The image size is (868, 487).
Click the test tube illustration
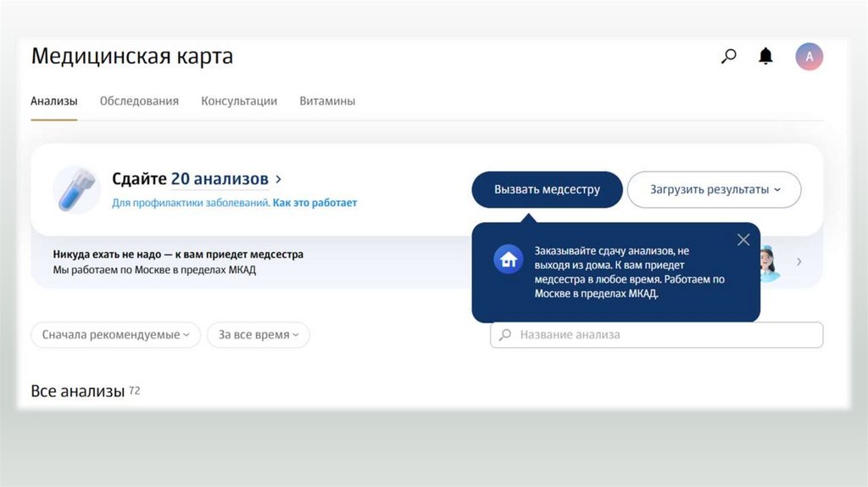pyautogui.click(x=77, y=189)
